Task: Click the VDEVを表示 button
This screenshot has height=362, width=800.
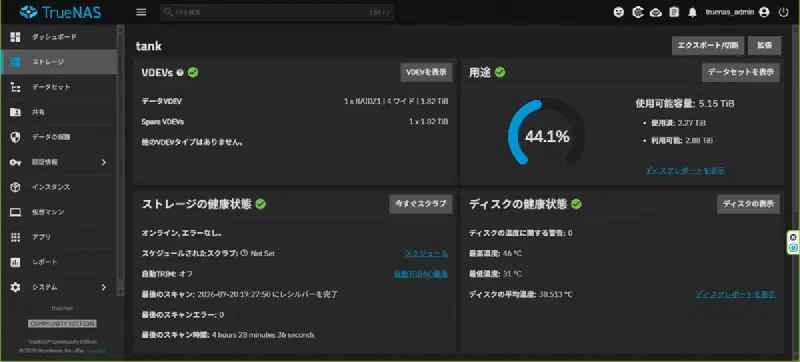Action: pos(426,72)
